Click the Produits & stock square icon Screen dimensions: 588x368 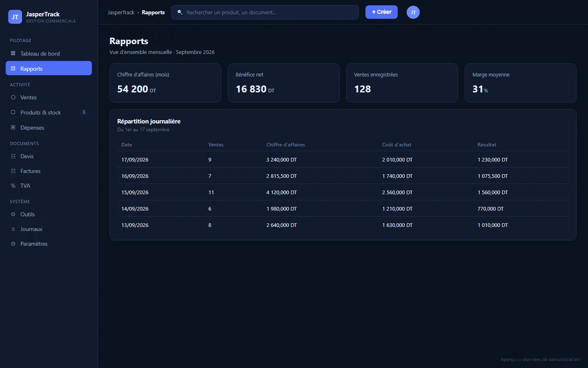[x=13, y=112]
